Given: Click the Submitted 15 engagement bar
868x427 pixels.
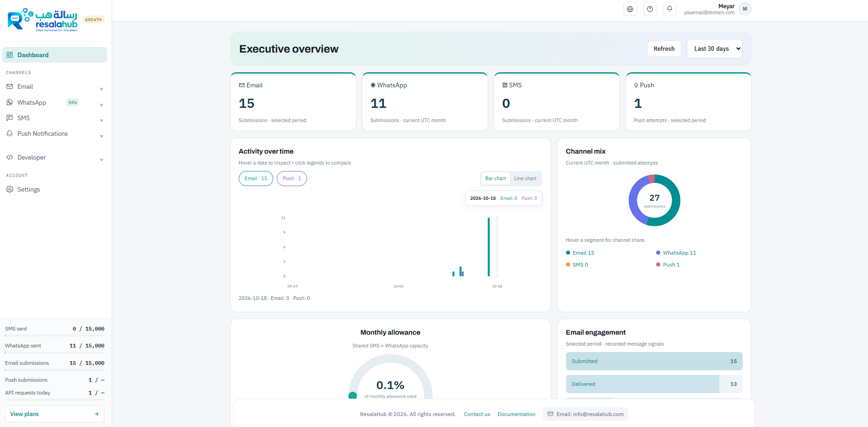Looking at the screenshot, I should pyautogui.click(x=654, y=361).
